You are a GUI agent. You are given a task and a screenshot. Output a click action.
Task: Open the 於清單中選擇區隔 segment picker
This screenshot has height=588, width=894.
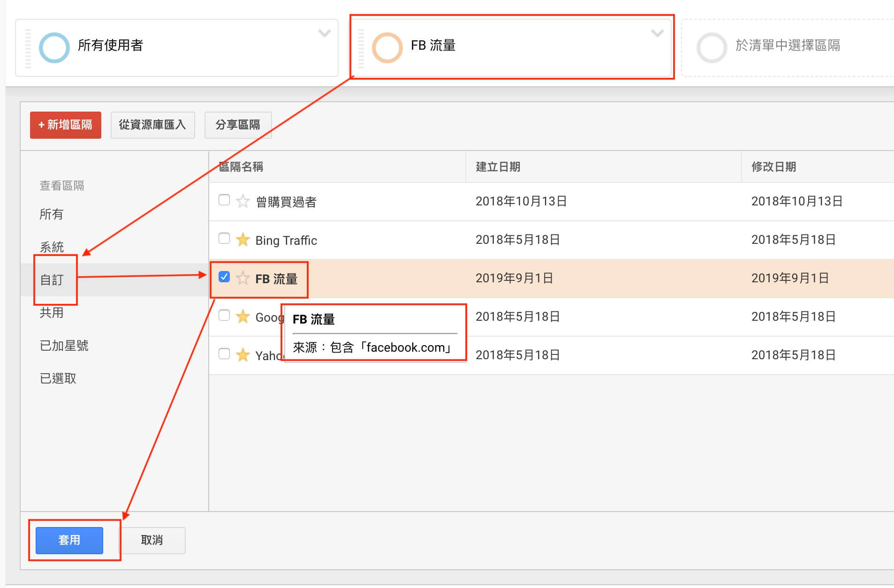(787, 45)
